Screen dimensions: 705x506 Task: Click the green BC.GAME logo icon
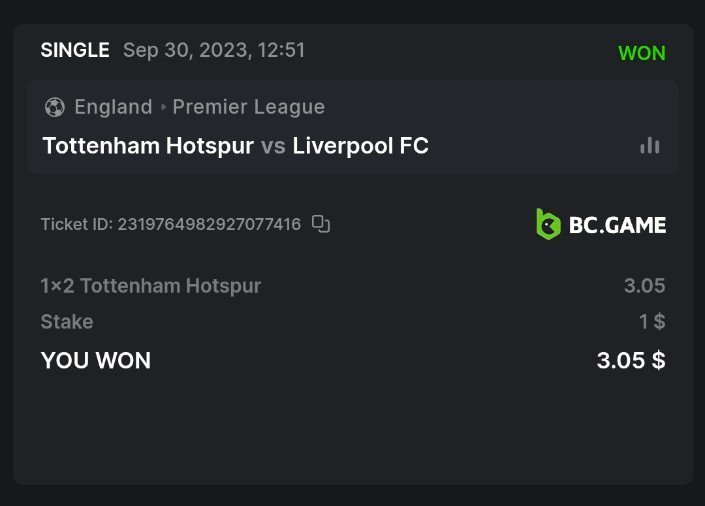pyautogui.click(x=548, y=224)
